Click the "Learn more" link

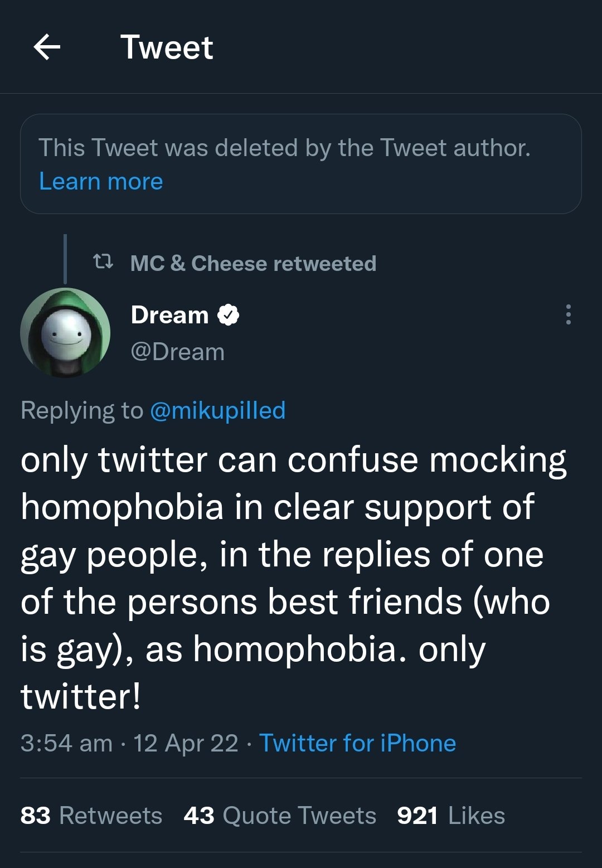point(101,182)
